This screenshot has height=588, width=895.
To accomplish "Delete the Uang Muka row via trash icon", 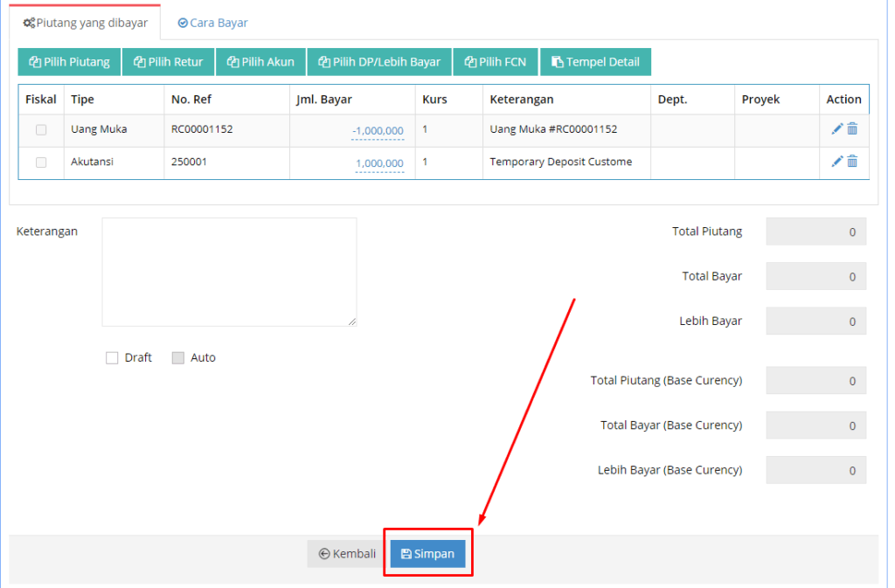I will (x=852, y=129).
